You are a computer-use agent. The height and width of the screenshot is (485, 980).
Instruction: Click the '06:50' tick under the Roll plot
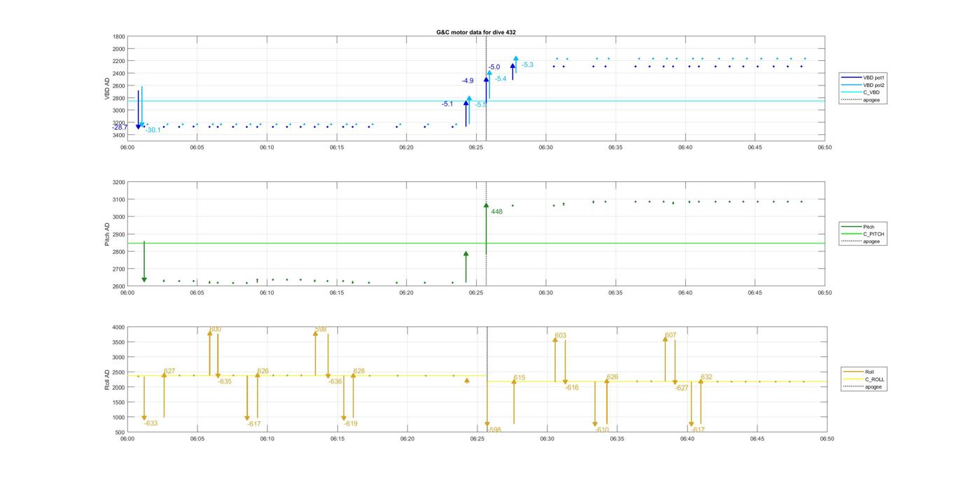827,439
